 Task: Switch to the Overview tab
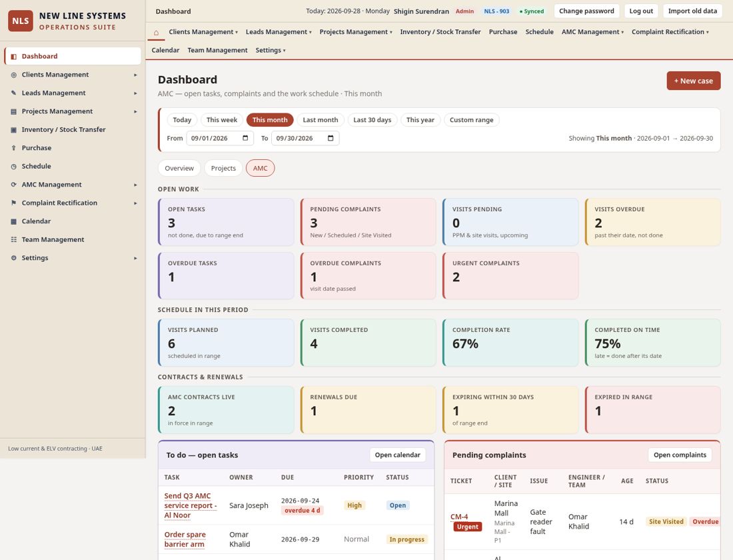point(179,168)
